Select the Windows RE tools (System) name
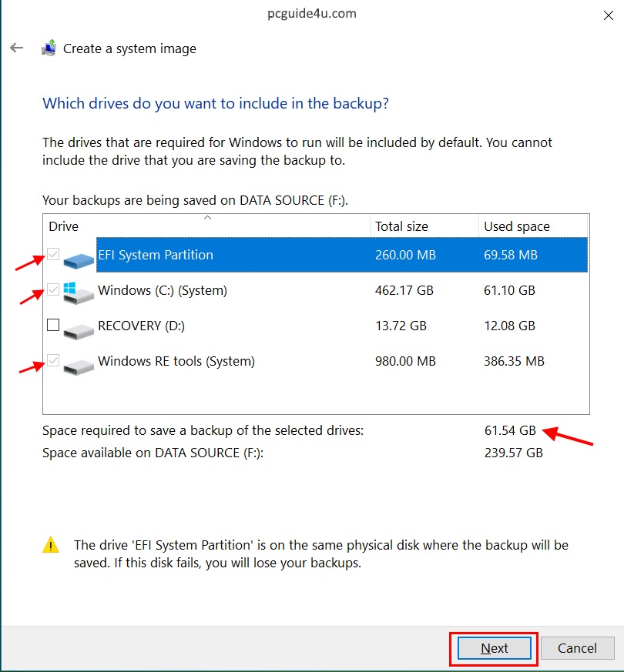This screenshot has width=624, height=672. (x=176, y=361)
